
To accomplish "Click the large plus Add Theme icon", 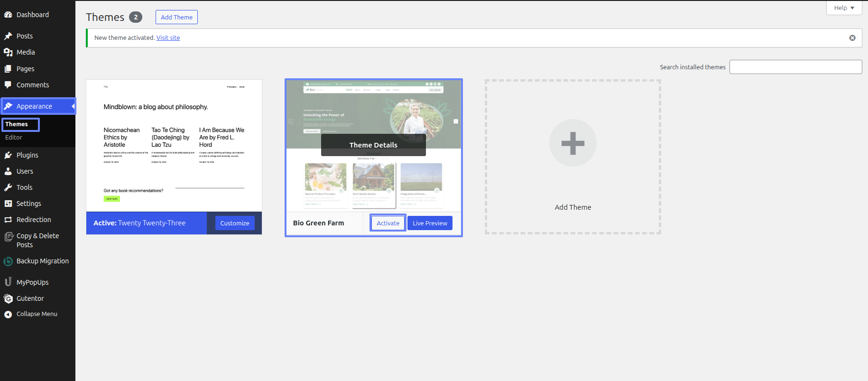I will (x=573, y=143).
